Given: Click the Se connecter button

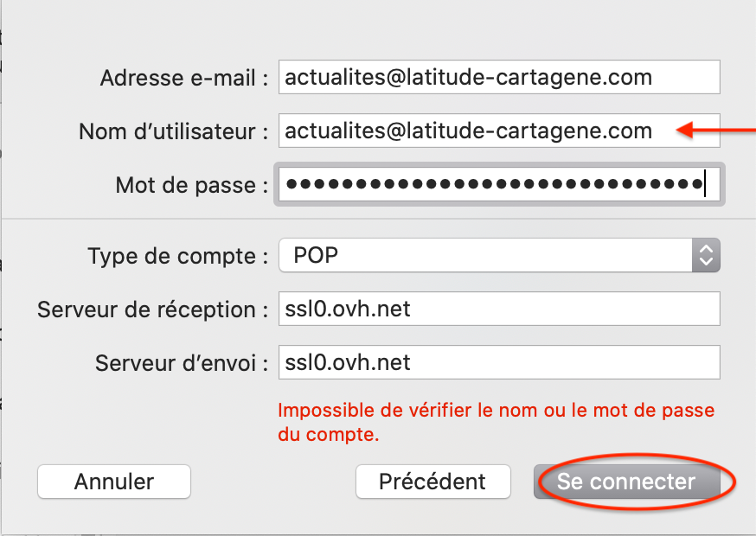Looking at the screenshot, I should (626, 482).
